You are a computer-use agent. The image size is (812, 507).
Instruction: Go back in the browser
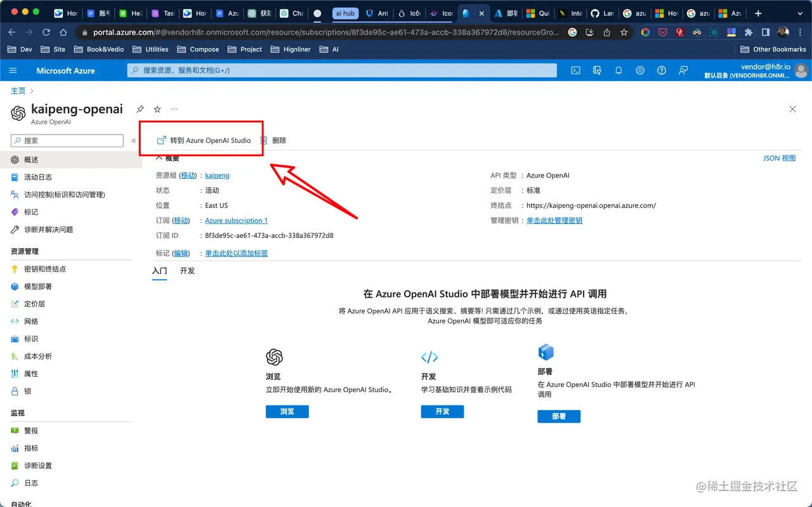click(x=12, y=32)
